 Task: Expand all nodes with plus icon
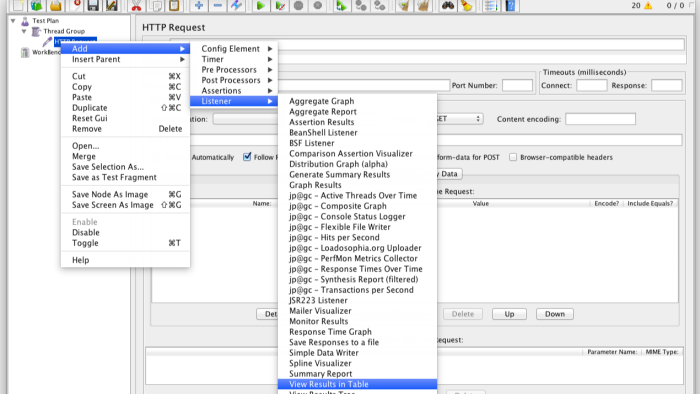coord(199,5)
